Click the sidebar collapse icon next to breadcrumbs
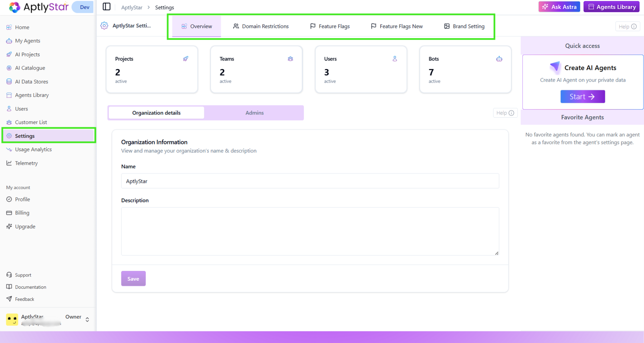644x343 pixels. click(106, 6)
